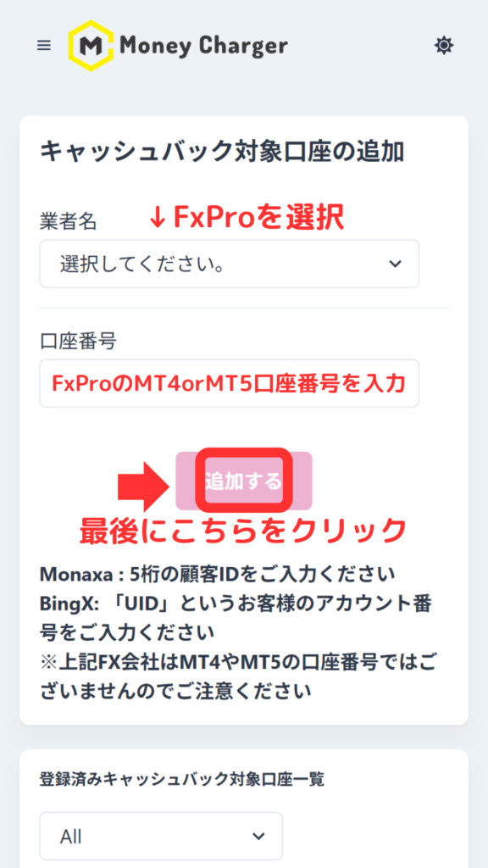This screenshot has height=868, width=488.
Task: Click the 業者名 field label
Action: pyautogui.click(x=68, y=221)
